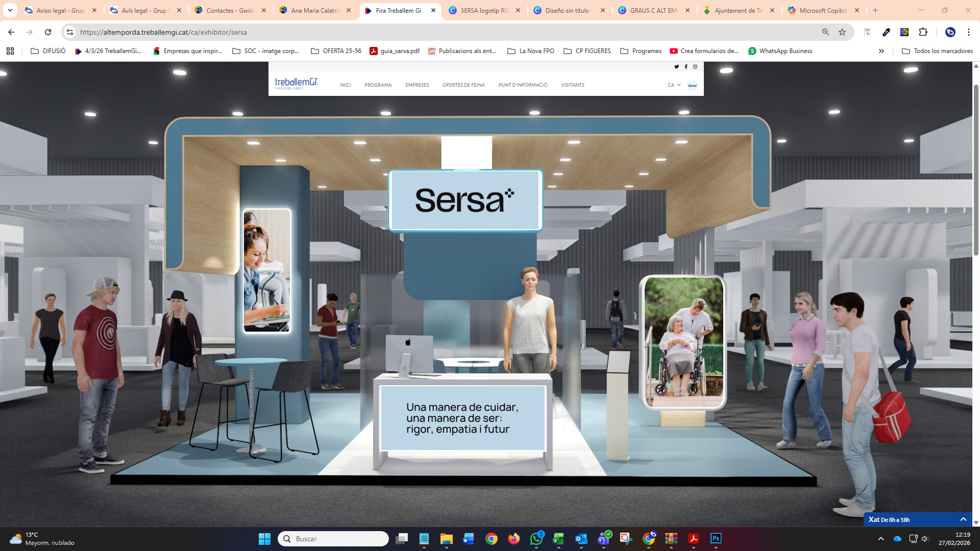This screenshot has height=551, width=980.
Task: Click the zoom magnifier icon in address bar
Action: (825, 32)
